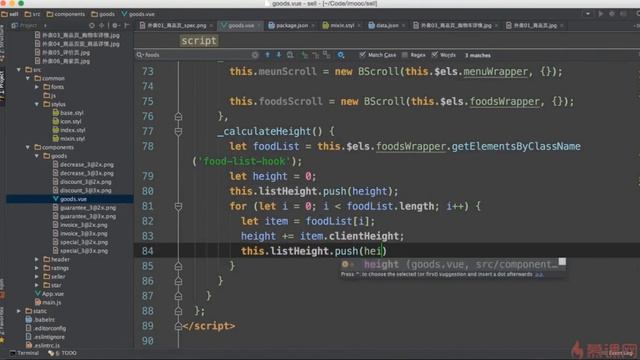Click the fold end marker on line 85
Viewport: 640px width, 360px height.
[x=178, y=266]
